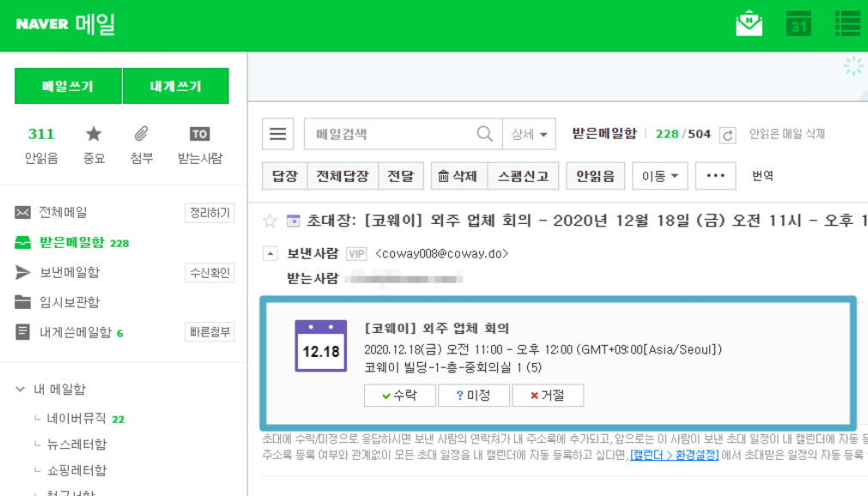
Task: Show unread mails via 311 안읽음
Action: (x=41, y=146)
